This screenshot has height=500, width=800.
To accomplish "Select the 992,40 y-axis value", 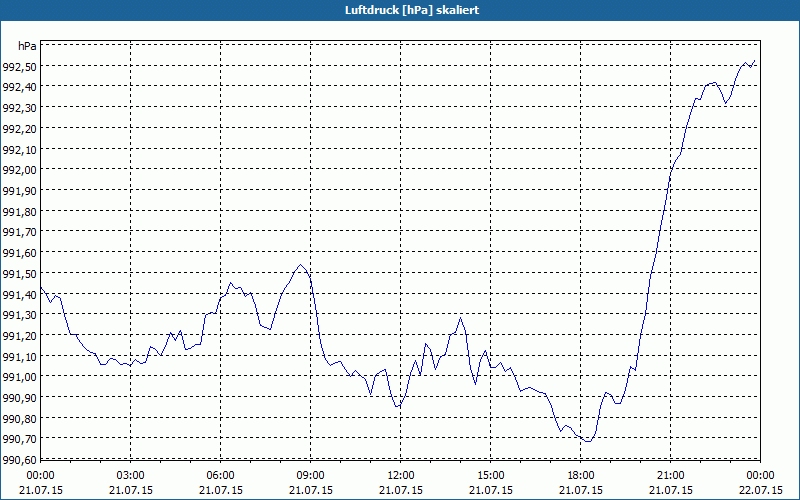I will tap(19, 87).
